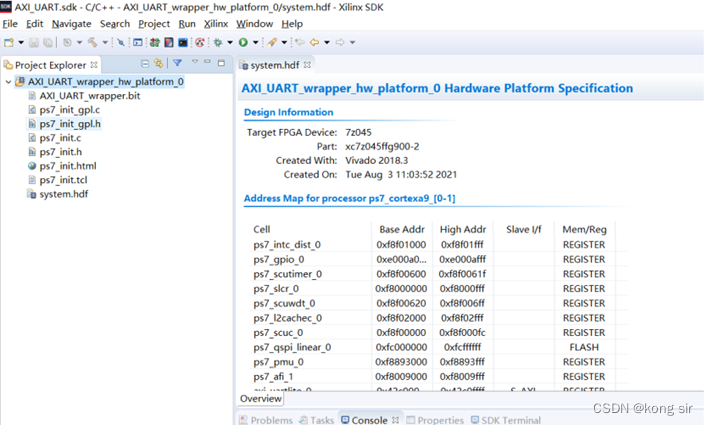Viewport: 708px width, 425px height.
Task: Open the New wizard dropdown arrow
Action: 21,42
